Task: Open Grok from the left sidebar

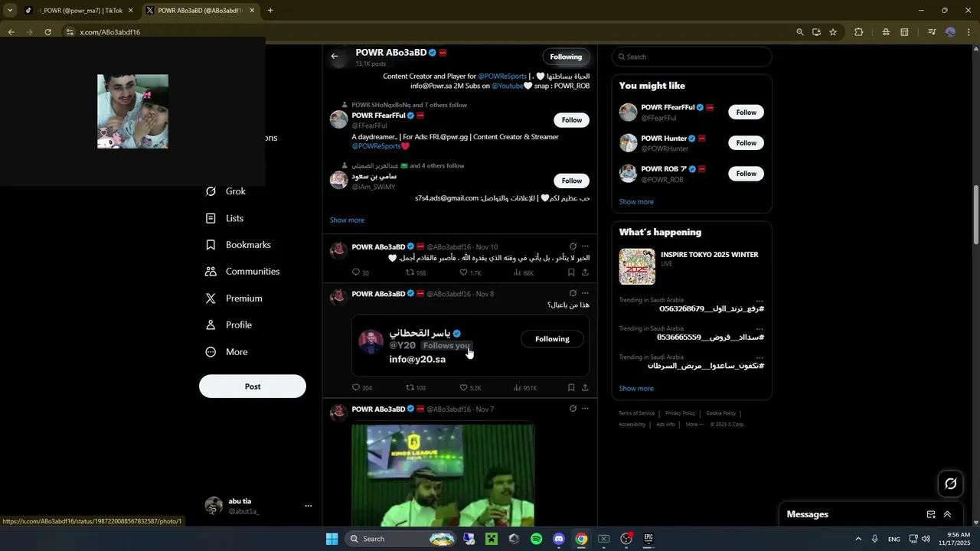Action: pos(226,191)
